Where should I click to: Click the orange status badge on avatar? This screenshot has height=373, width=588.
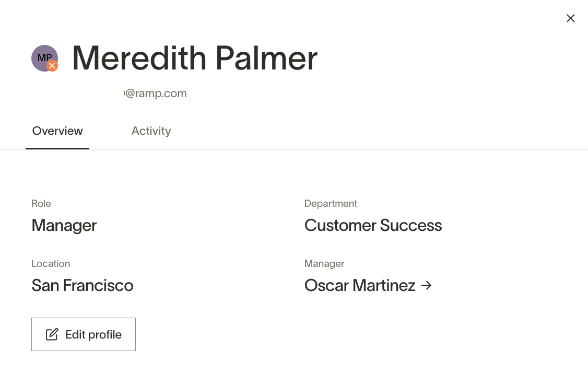(52, 66)
